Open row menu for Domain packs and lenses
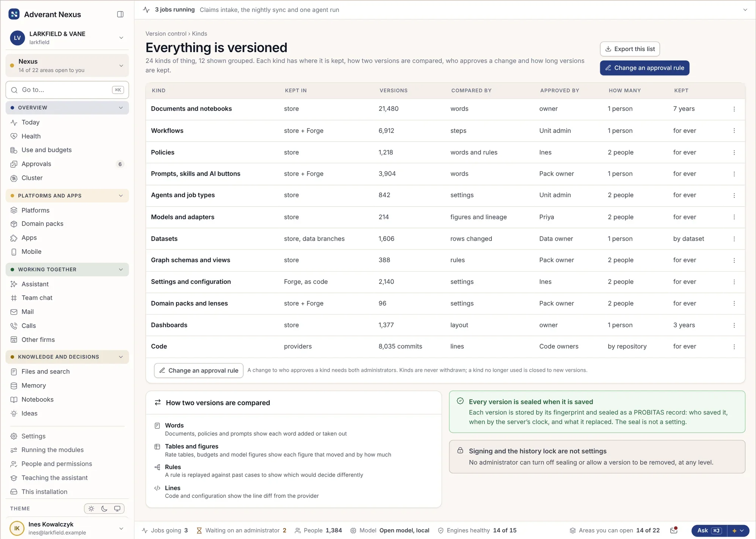 (734, 303)
